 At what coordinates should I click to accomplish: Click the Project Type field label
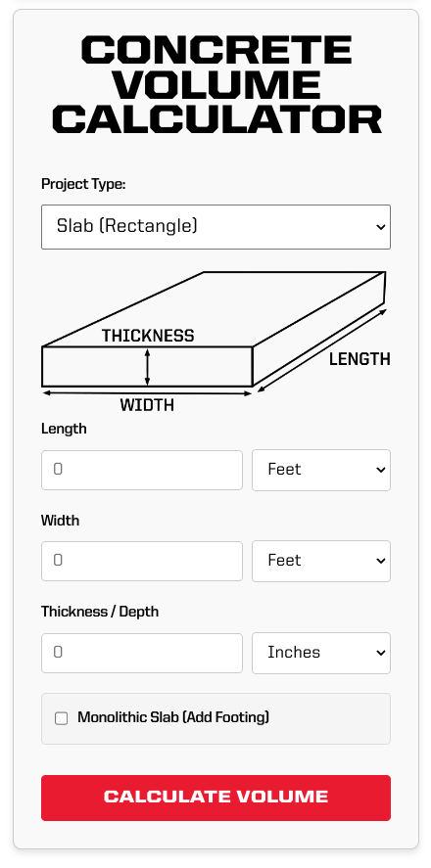tap(83, 184)
